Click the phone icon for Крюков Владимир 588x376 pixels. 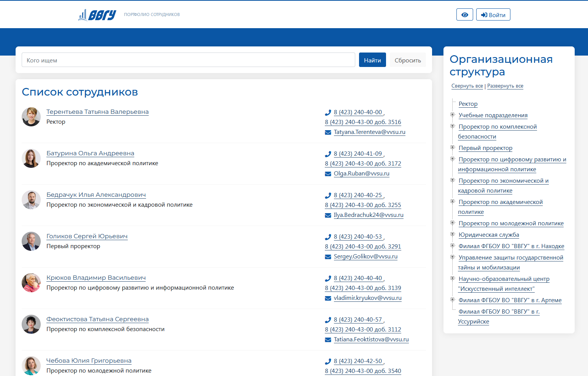[328, 279]
